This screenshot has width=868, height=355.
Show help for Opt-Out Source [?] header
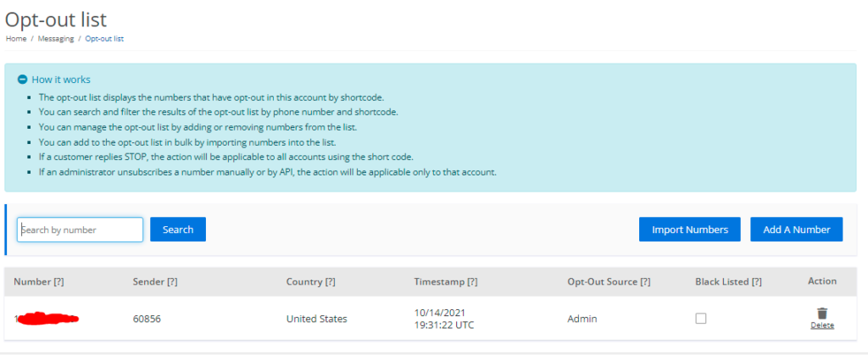(x=645, y=281)
